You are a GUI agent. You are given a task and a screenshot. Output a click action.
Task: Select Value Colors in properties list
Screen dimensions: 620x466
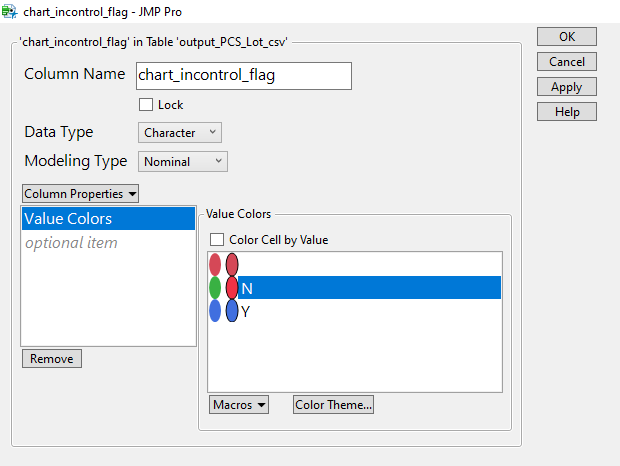[x=108, y=219]
